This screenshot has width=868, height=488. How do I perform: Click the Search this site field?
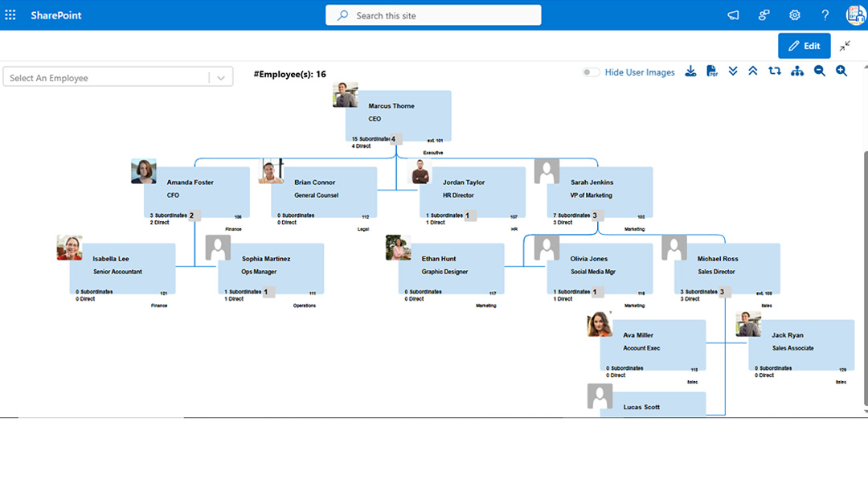pos(433,14)
